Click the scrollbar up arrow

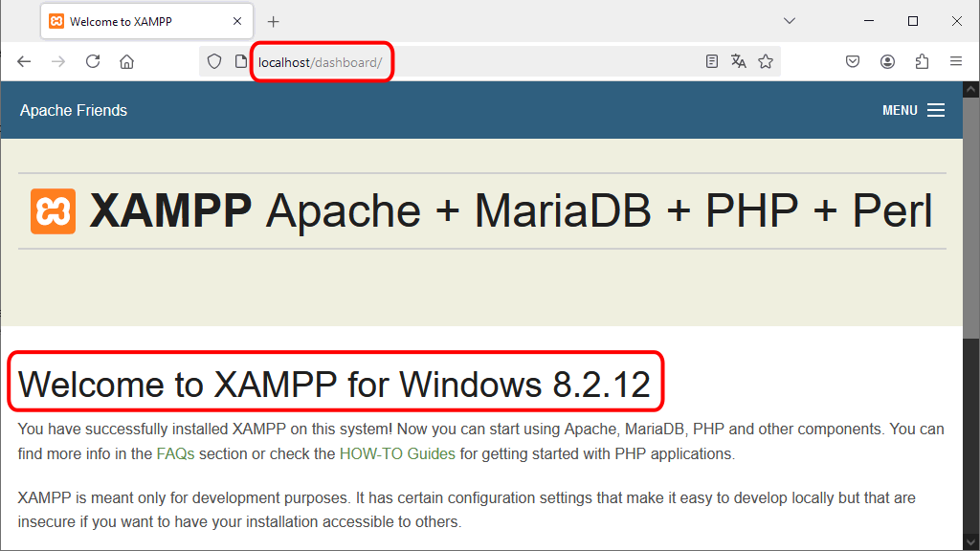coord(970,89)
